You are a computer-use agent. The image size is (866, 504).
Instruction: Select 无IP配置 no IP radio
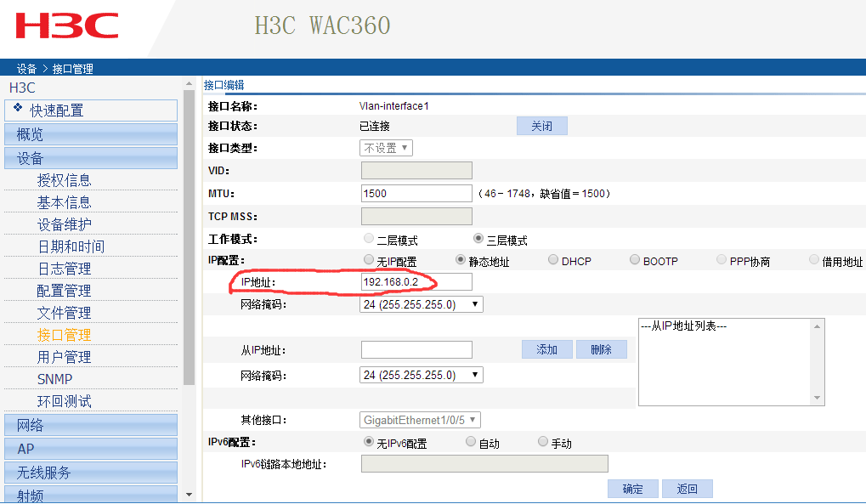[368, 259]
